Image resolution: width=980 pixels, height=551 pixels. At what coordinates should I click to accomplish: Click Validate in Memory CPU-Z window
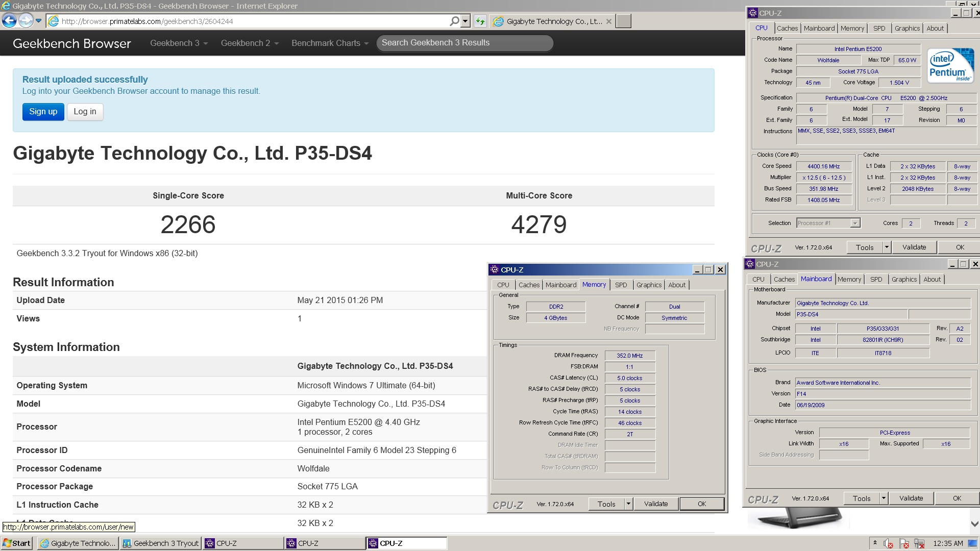tap(656, 504)
